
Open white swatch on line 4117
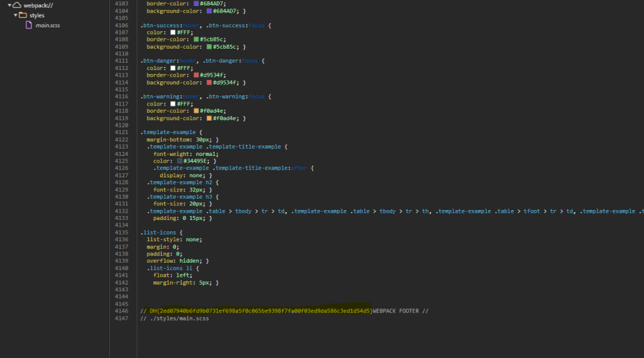click(173, 104)
